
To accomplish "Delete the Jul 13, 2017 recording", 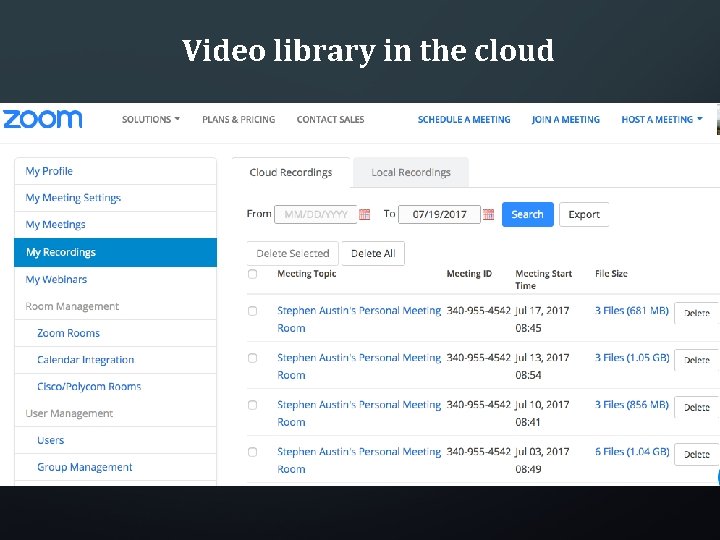I will click(x=697, y=360).
